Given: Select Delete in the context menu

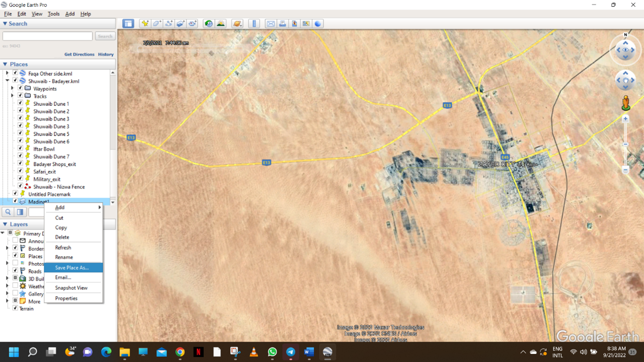Looking at the screenshot, I should coord(73,237).
